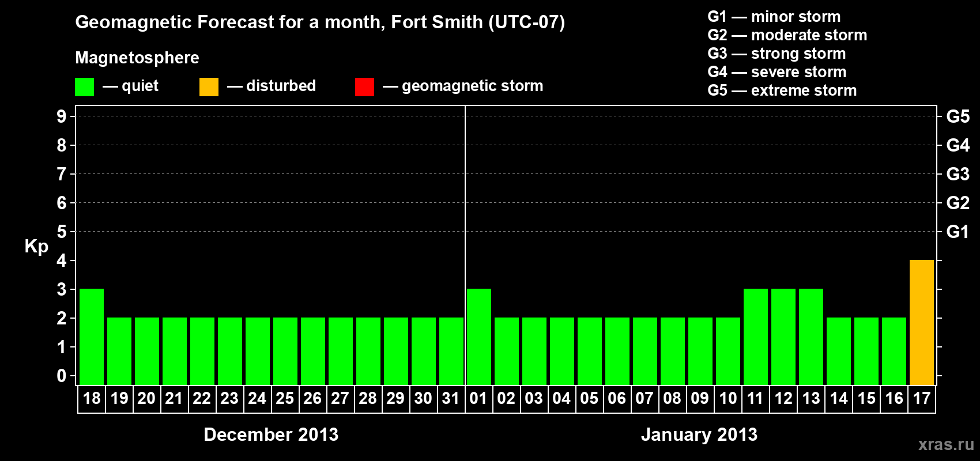Screen dimensions: 980x461
Task: Click date label 09 on the axis
Action: point(700,399)
